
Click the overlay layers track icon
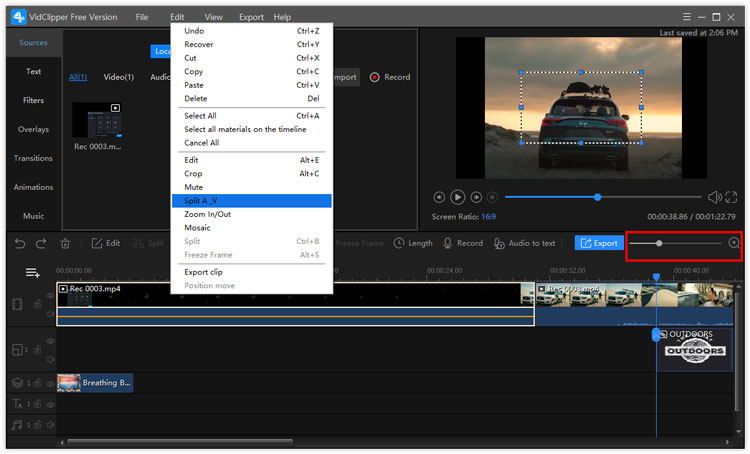[17, 383]
